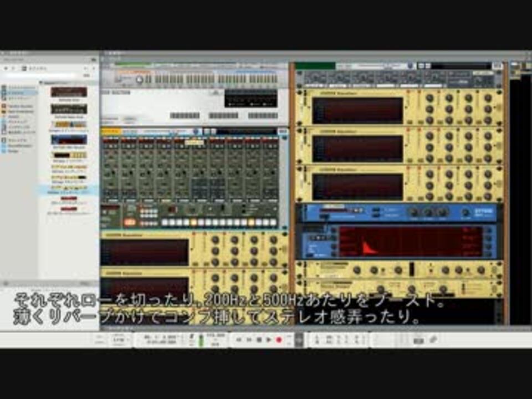Adjust the Stereo Imager Lo Band width knob
Image resolution: width=532 pixels, height=399 pixels.
[x=381, y=289]
